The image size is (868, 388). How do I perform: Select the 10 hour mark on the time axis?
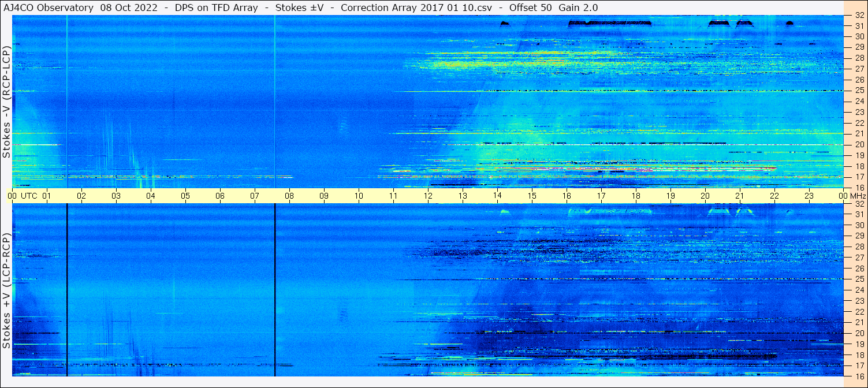coord(359,196)
